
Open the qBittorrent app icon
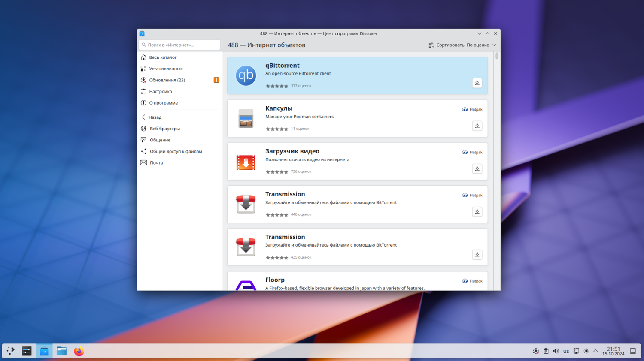pyautogui.click(x=246, y=75)
